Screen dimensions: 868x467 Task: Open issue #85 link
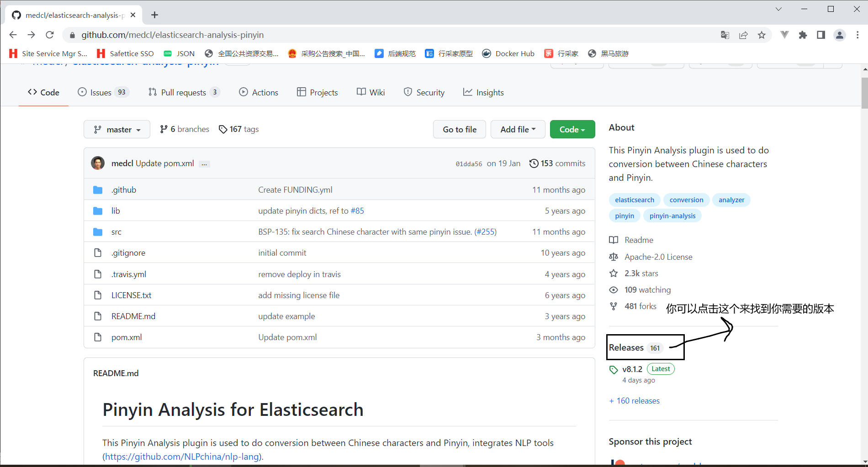357,211
